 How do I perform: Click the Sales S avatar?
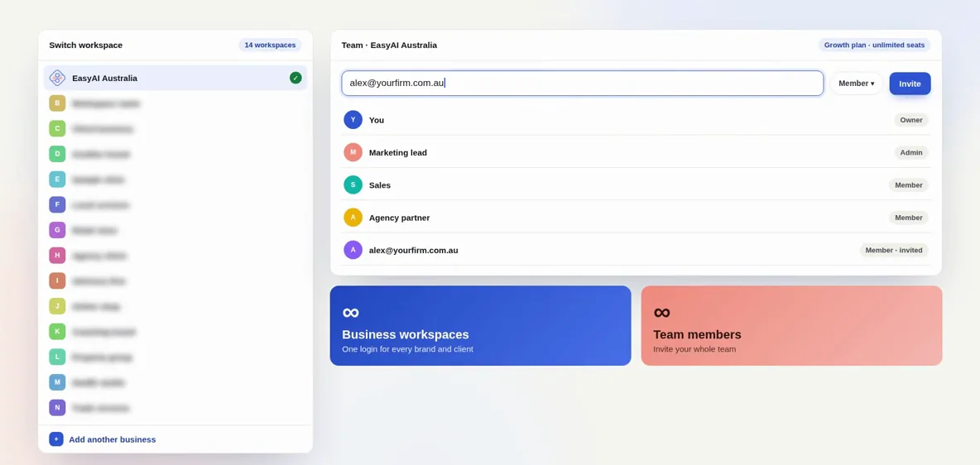[353, 185]
